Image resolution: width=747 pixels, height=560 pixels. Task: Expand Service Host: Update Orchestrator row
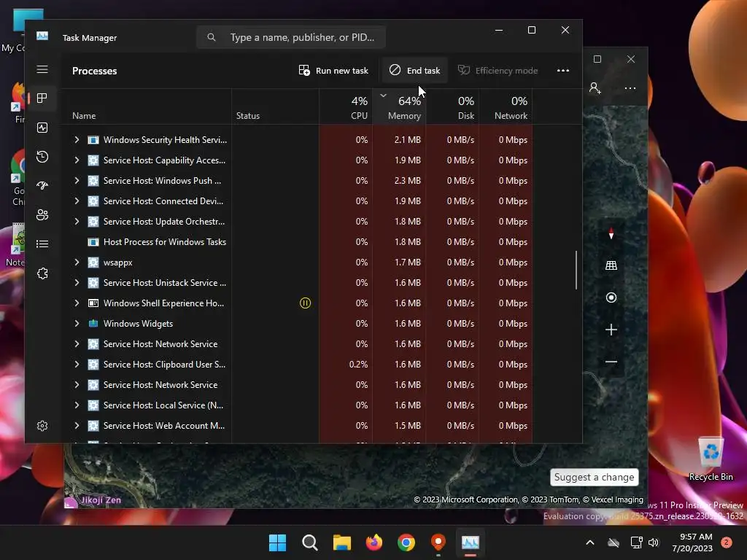77,222
